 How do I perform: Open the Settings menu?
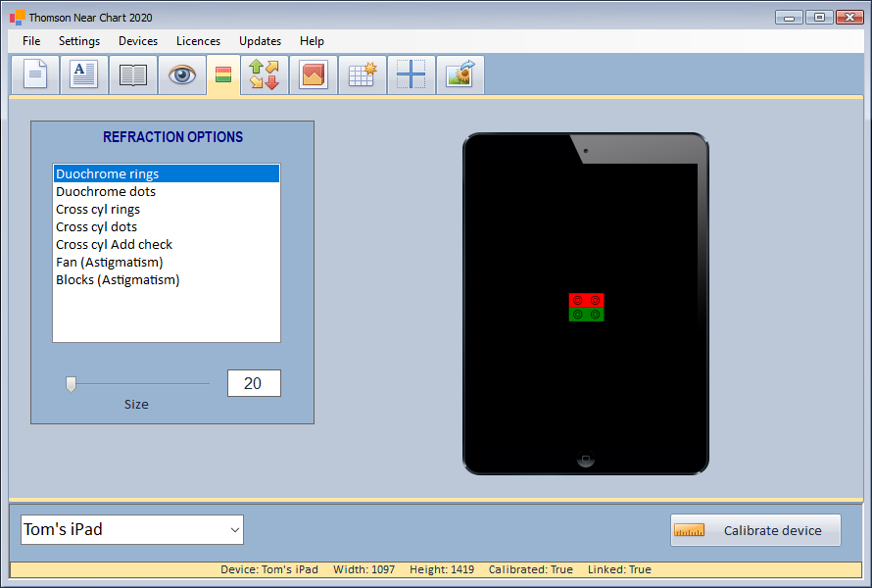pos(79,41)
